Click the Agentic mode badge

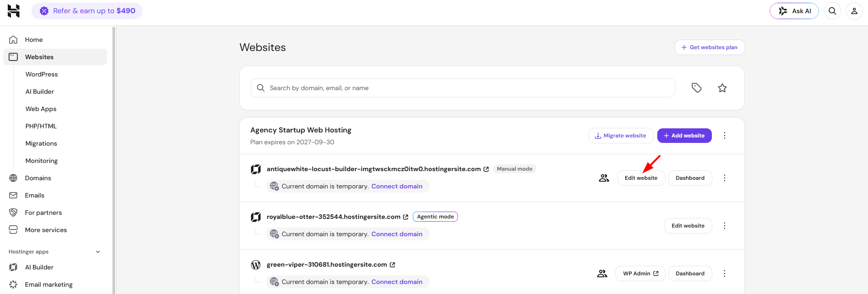(x=435, y=217)
